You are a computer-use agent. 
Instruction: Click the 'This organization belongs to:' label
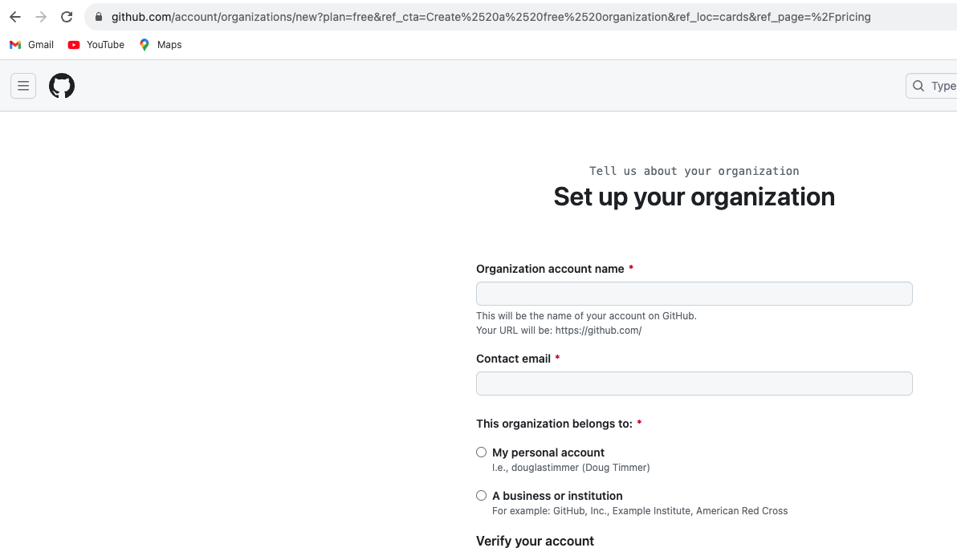tap(554, 424)
